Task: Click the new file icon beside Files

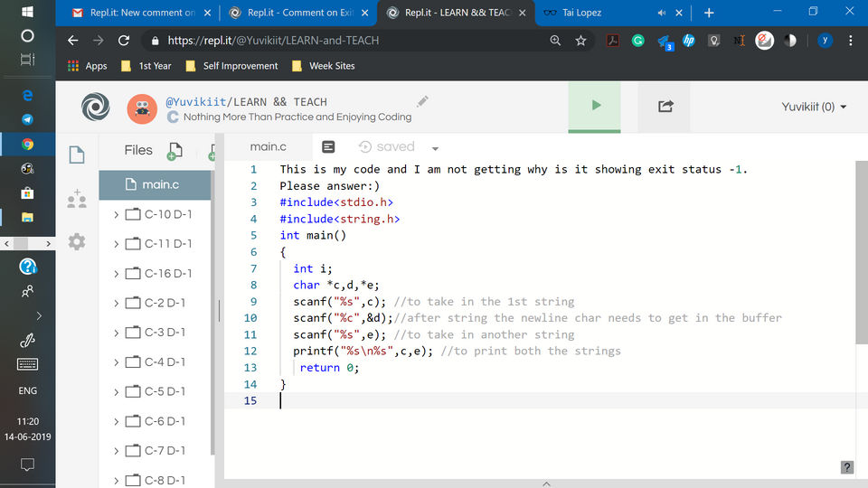Action: click(x=175, y=151)
